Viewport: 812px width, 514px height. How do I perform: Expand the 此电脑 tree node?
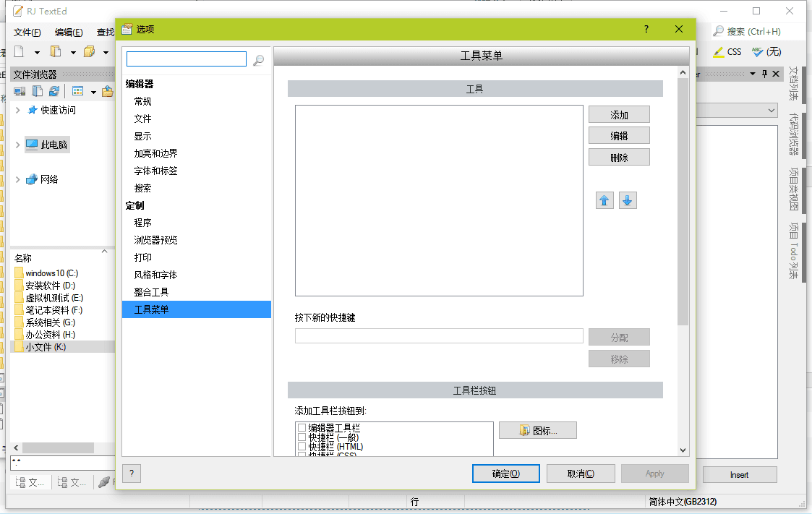(x=17, y=145)
